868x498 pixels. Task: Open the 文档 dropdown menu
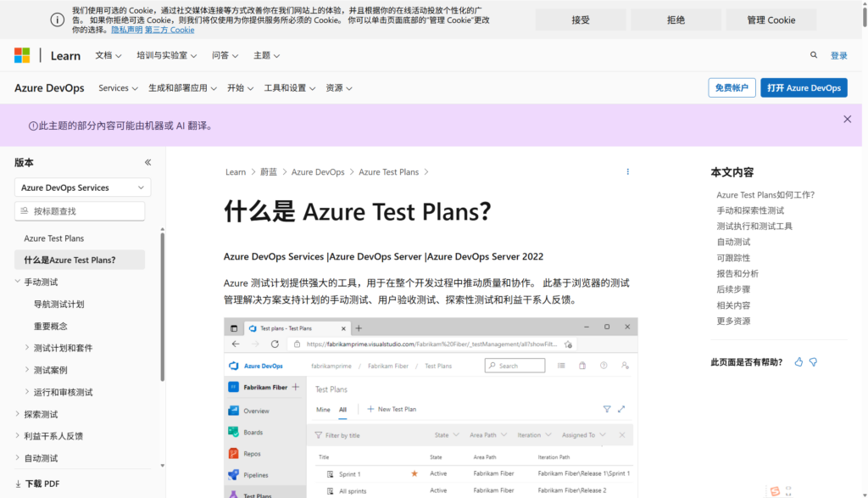click(108, 55)
